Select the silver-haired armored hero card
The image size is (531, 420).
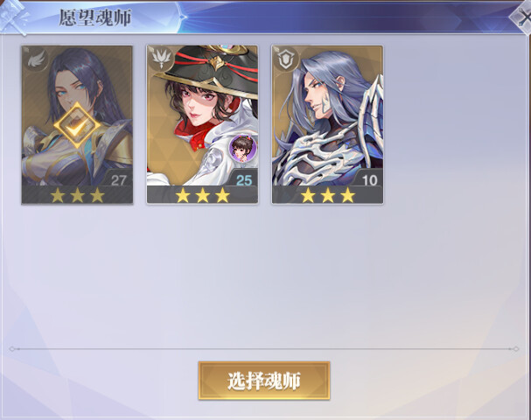pyautogui.click(x=327, y=124)
